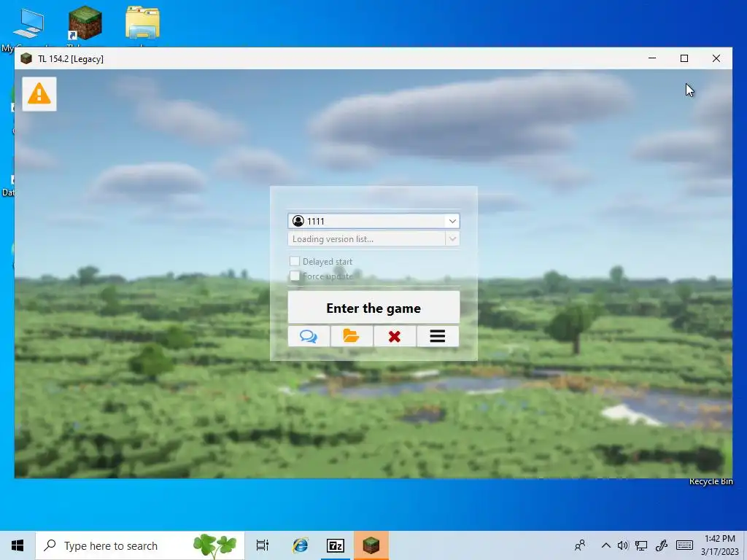
Task: Open the People icon in system tray
Action: point(580,545)
